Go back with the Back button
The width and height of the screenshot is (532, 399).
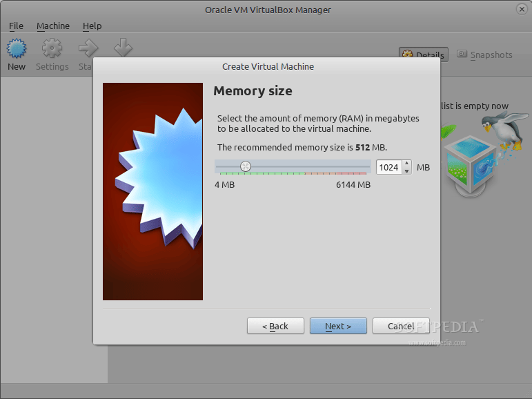point(275,326)
